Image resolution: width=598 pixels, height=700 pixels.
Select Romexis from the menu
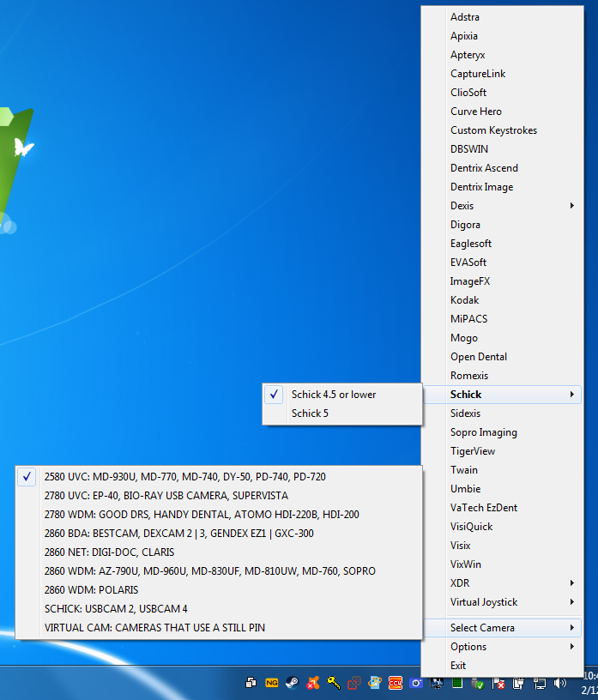click(x=503, y=376)
